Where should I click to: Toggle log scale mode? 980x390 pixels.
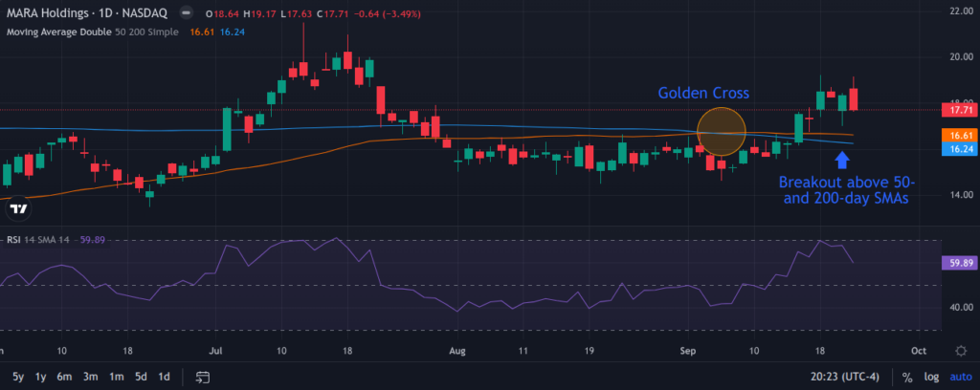pyautogui.click(x=929, y=376)
